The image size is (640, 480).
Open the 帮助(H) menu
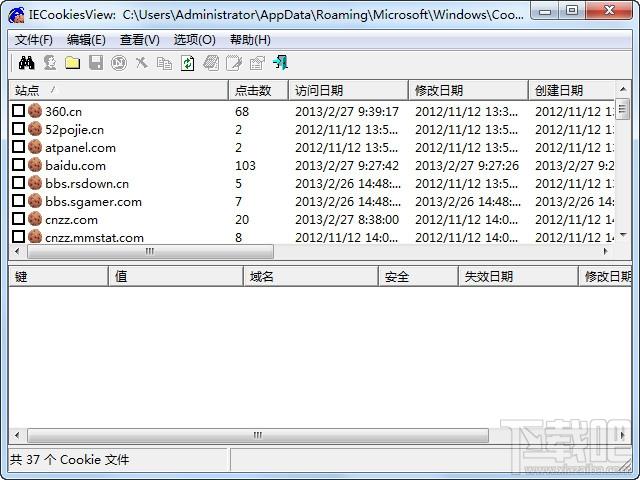[x=250, y=40]
